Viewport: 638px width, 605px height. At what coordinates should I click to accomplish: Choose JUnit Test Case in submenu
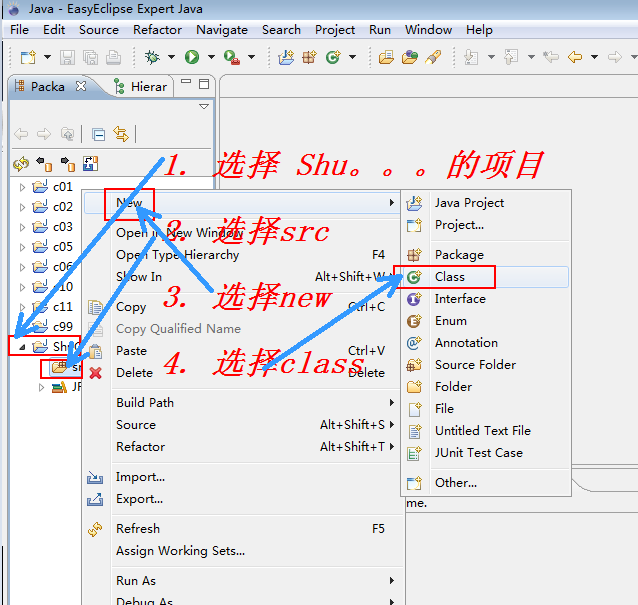[485, 453]
